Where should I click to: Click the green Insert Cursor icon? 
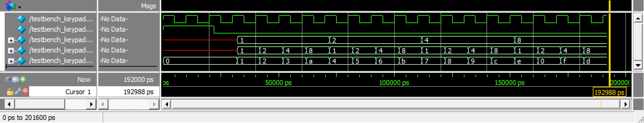point(23,80)
